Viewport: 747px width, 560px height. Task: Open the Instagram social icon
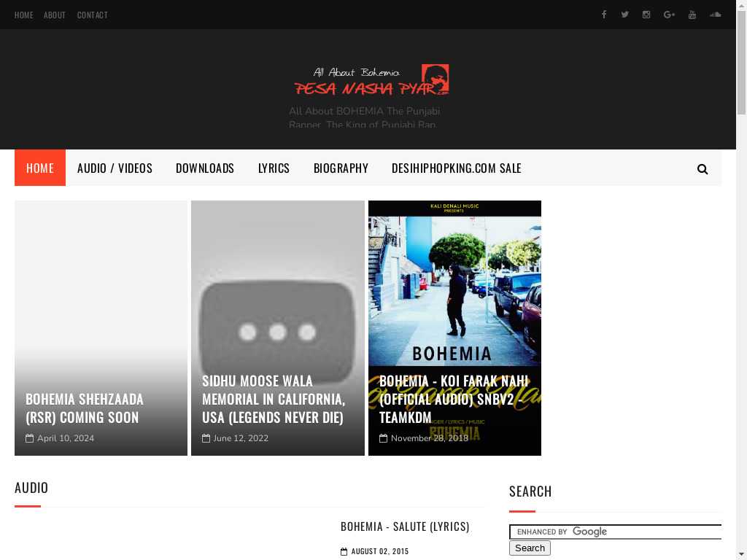tap(646, 15)
